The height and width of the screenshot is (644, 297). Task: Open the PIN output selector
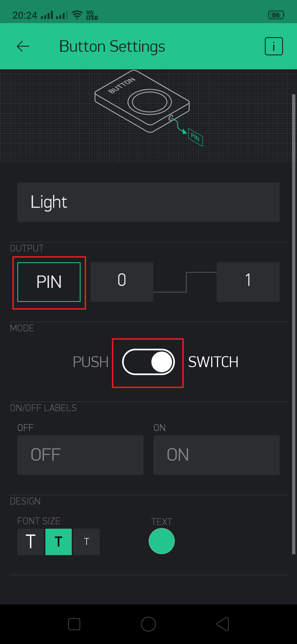coord(49,282)
